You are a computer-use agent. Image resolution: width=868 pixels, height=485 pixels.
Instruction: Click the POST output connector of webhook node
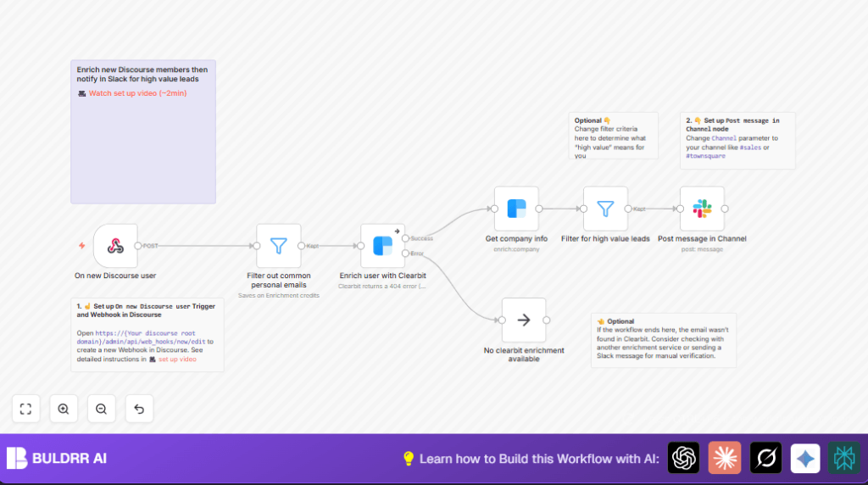[138, 246]
